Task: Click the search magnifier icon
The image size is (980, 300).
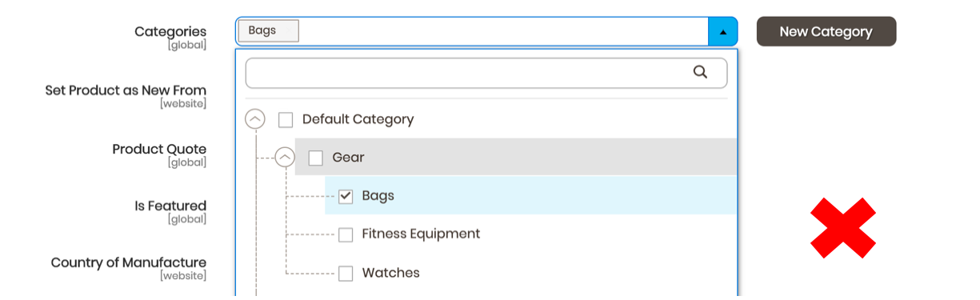Action: [700, 72]
